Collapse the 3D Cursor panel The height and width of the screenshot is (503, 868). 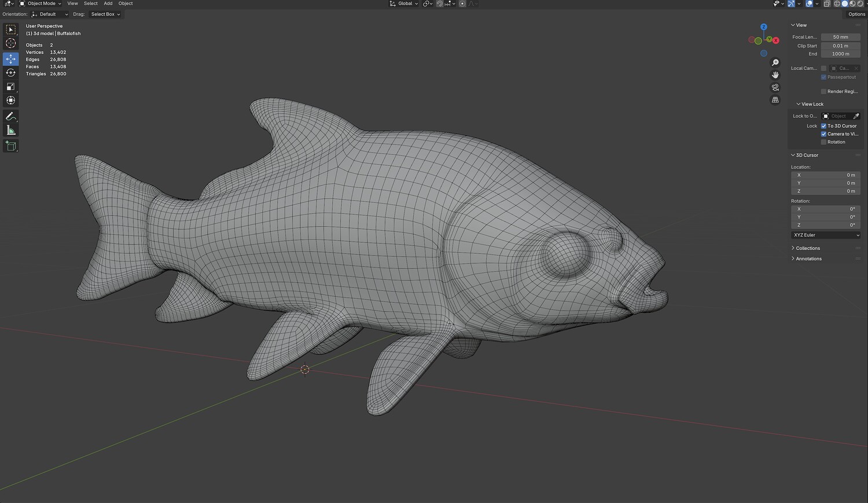coord(804,155)
